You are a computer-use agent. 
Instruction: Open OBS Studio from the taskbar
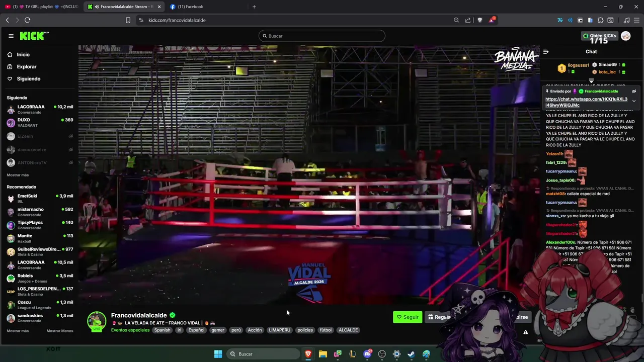382,354
